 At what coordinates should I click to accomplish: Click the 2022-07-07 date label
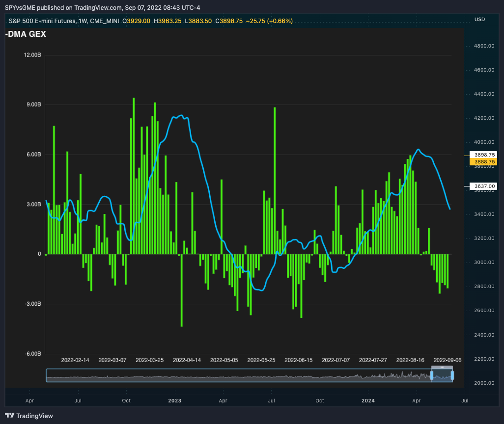point(336,360)
